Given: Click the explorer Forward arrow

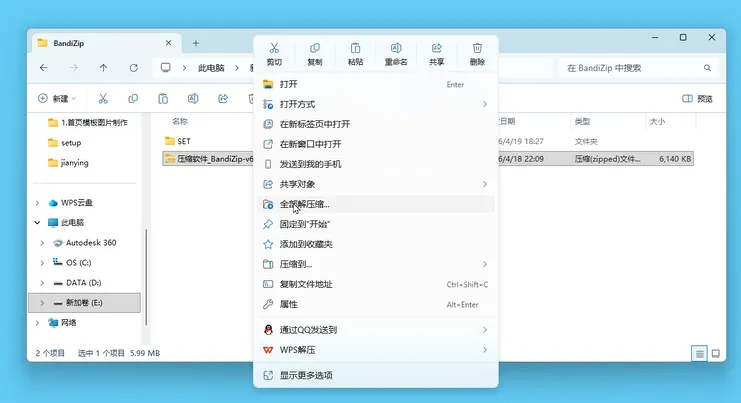Looking at the screenshot, I should pyautogui.click(x=74, y=68).
